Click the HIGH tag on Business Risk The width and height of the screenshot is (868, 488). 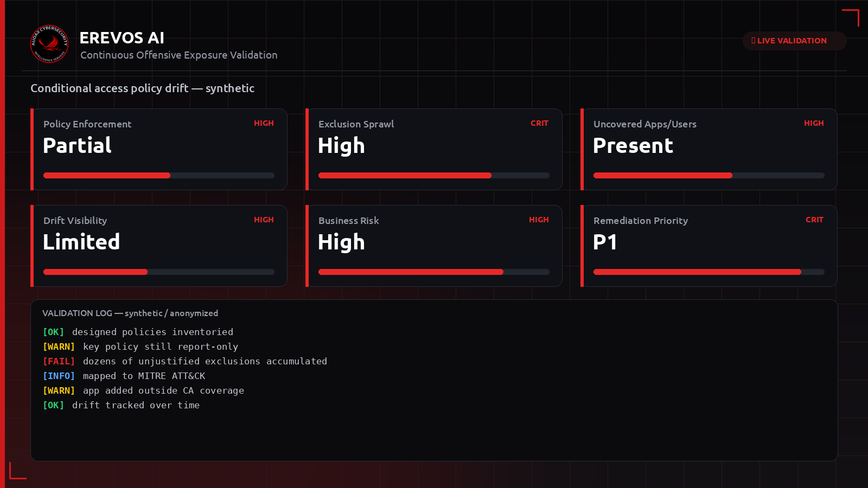click(539, 220)
